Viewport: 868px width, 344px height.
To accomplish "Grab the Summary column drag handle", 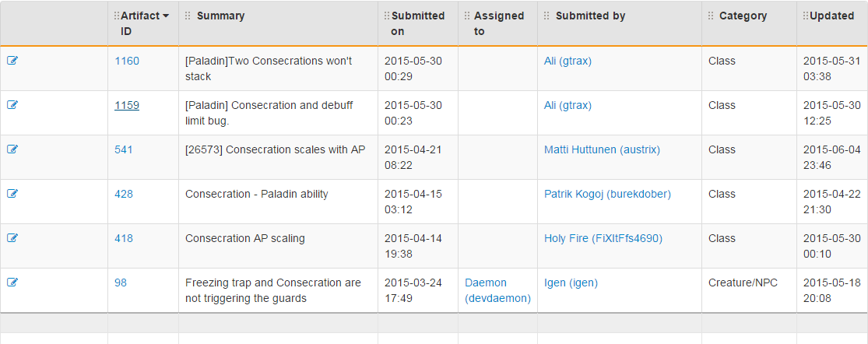I will point(188,16).
